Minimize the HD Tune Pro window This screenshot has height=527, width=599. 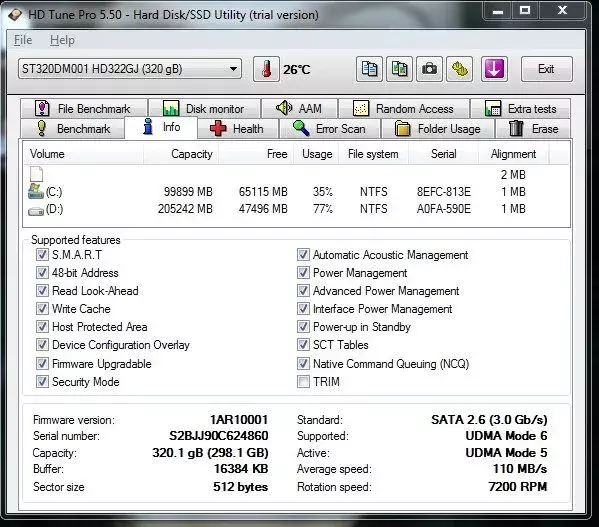pos(498,11)
